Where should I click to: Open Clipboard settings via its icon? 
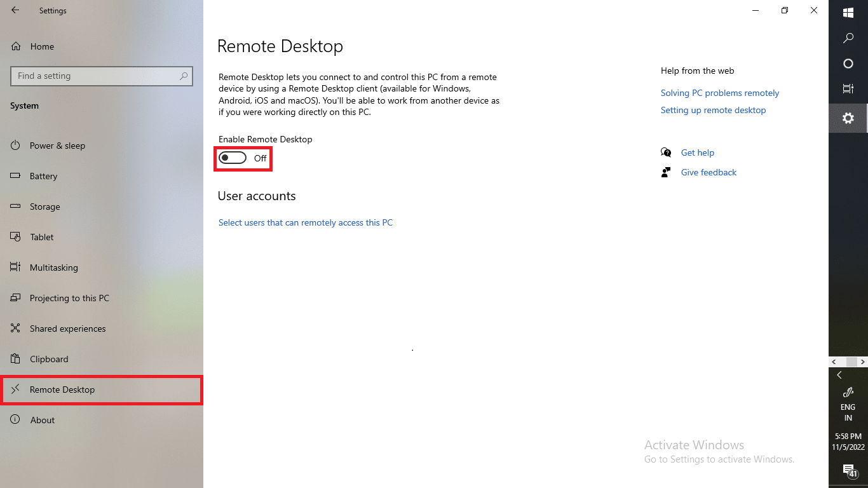(x=14, y=359)
